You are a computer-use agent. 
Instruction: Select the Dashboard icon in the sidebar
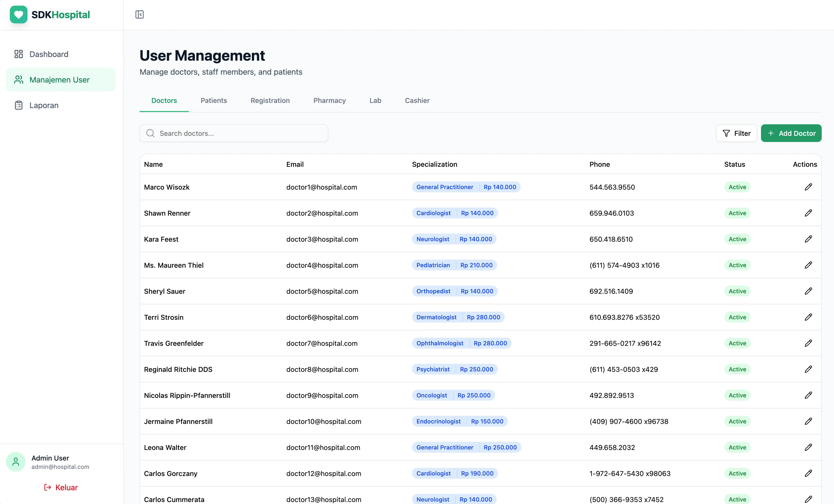(18, 54)
